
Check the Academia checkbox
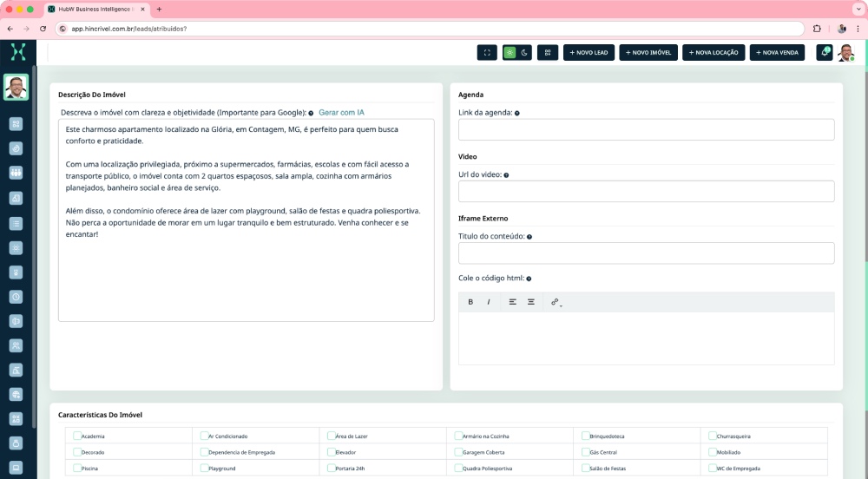point(78,436)
